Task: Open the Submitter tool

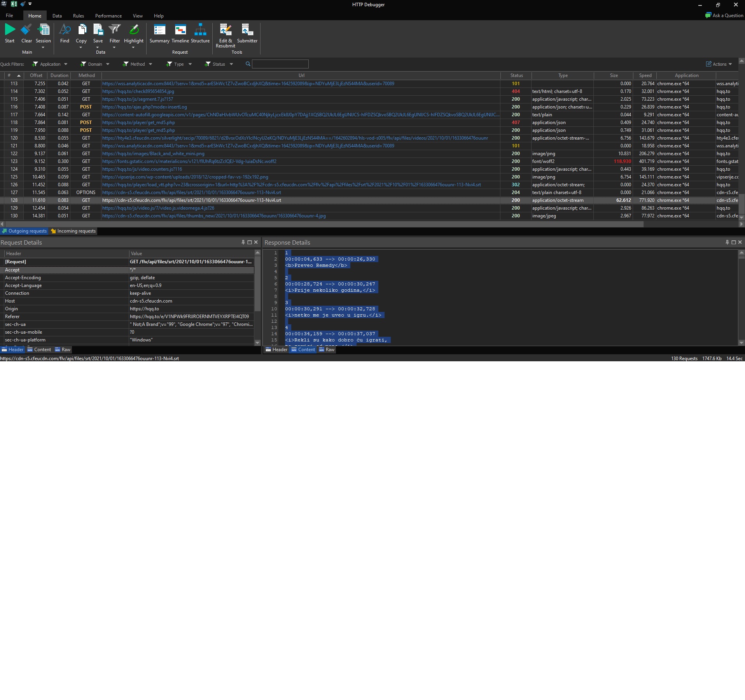Action: pos(247,30)
